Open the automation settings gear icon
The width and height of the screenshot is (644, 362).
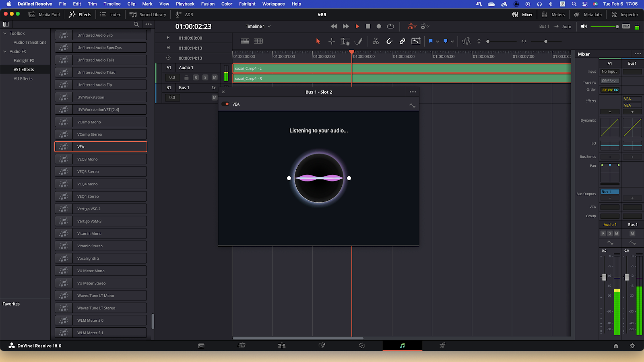click(x=425, y=26)
